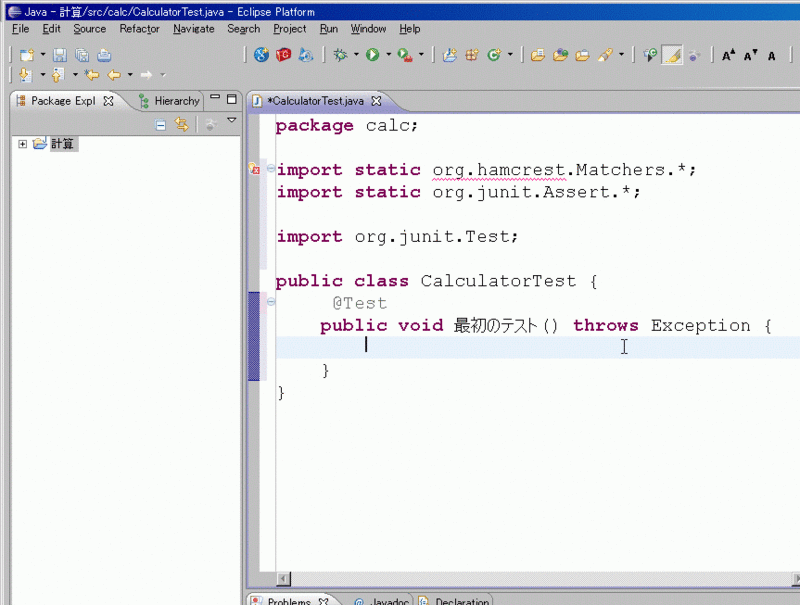Click the Previous Annotation arrow icon
The image size is (800, 605).
[58, 75]
